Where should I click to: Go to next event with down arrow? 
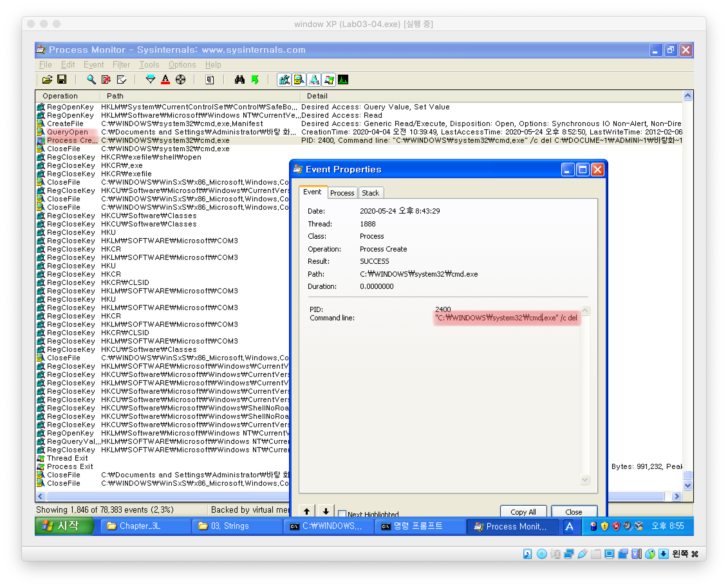(x=326, y=511)
